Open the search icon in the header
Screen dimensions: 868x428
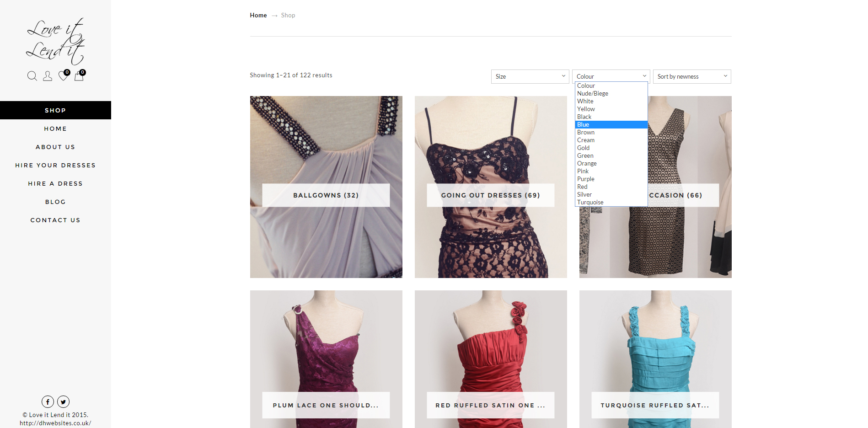pyautogui.click(x=32, y=76)
